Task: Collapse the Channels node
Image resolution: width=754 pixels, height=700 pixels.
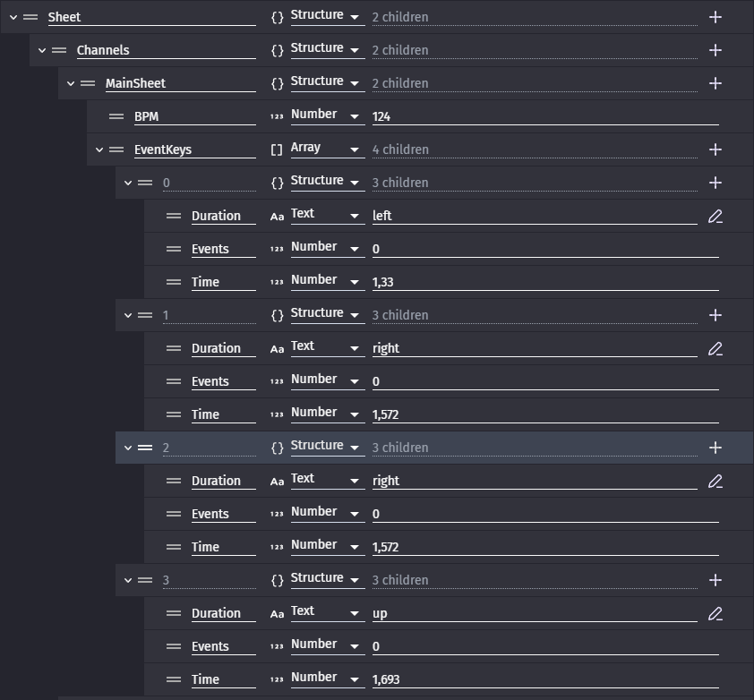Action: point(42,50)
